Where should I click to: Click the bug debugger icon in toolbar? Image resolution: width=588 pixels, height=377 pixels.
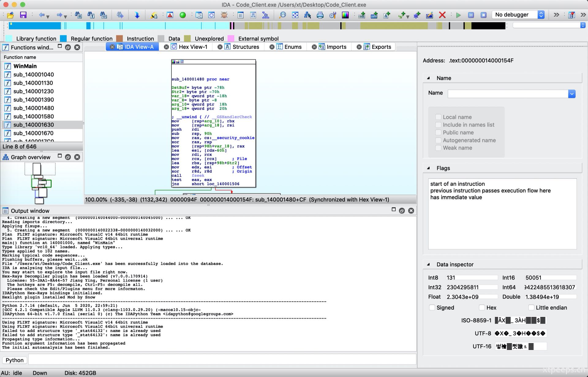click(x=224, y=15)
